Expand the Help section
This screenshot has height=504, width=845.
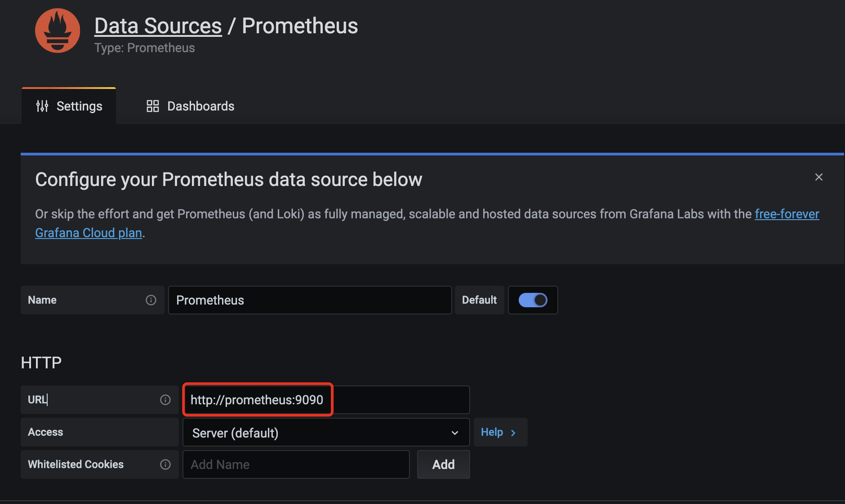pos(500,432)
